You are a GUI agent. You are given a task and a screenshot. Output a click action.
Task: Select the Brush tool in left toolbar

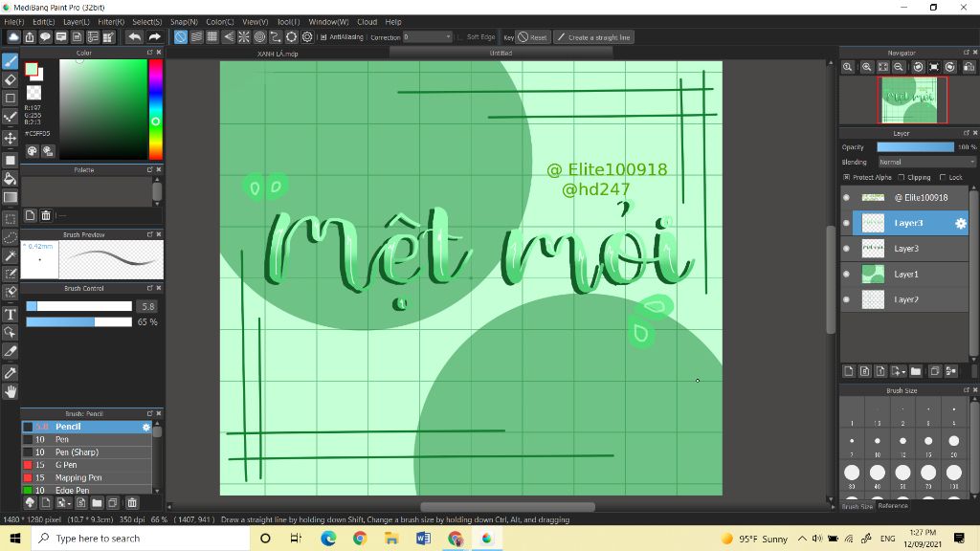[10, 61]
